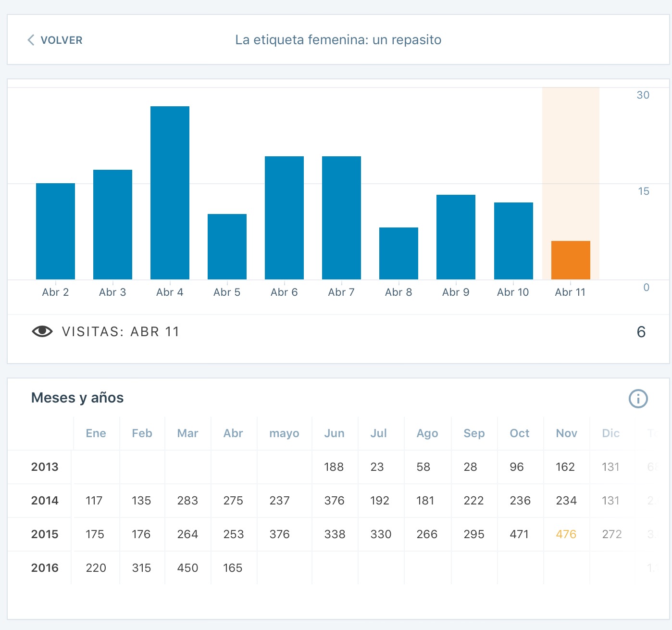672x630 pixels.
Task: Select the Abr 10 bar
Action: (513, 241)
